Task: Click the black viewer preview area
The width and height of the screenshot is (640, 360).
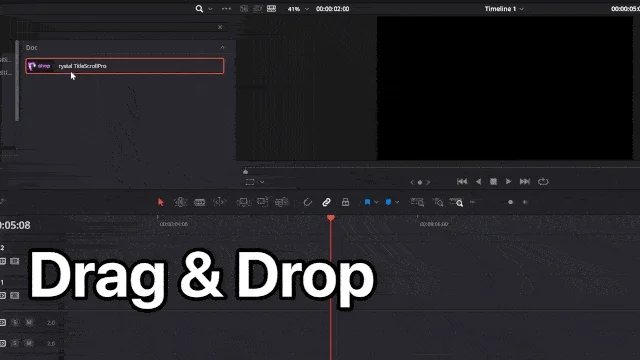Action: click(x=505, y=88)
